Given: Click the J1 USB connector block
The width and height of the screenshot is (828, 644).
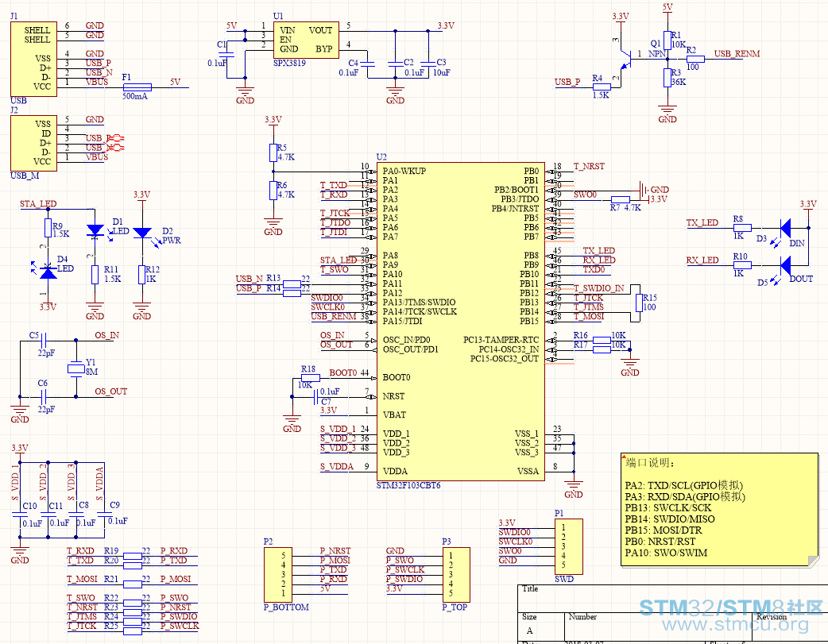Looking at the screenshot, I should pyautogui.click(x=34, y=59).
